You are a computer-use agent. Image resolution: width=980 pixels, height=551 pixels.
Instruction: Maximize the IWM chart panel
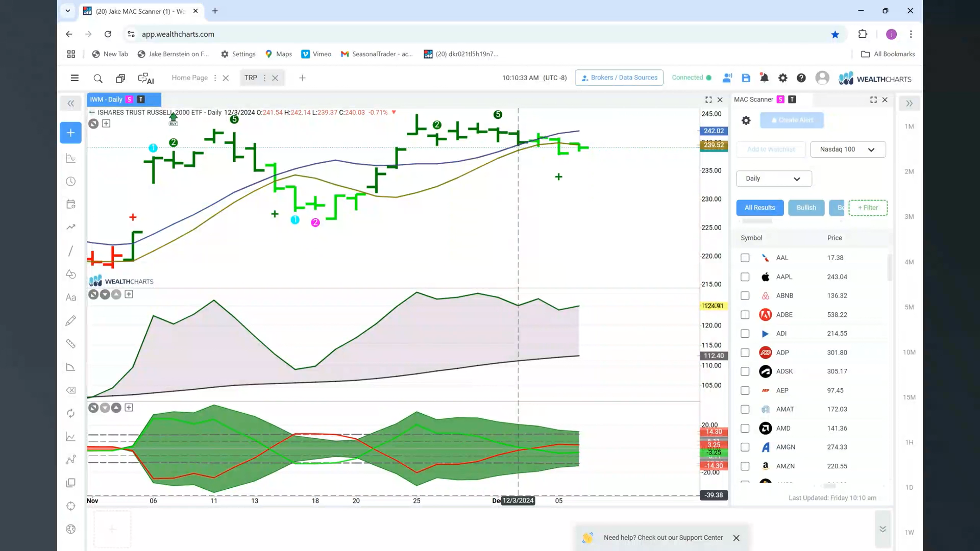(708, 99)
